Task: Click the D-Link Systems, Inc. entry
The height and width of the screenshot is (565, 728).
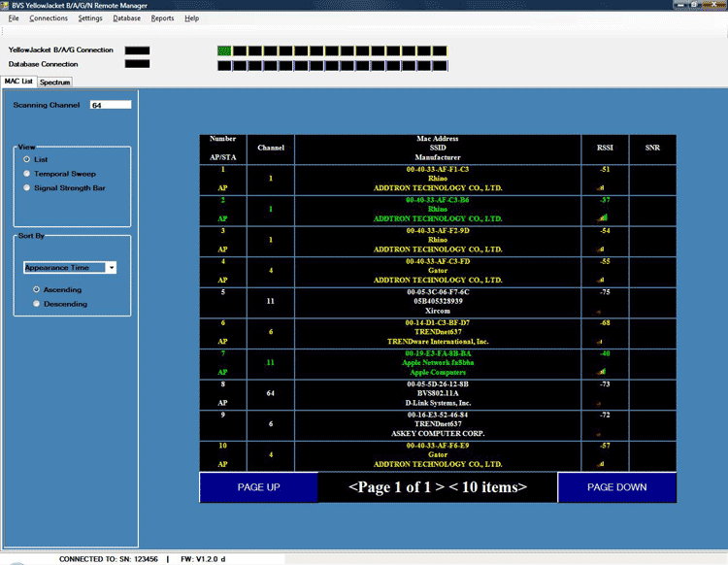Action: (x=438, y=403)
